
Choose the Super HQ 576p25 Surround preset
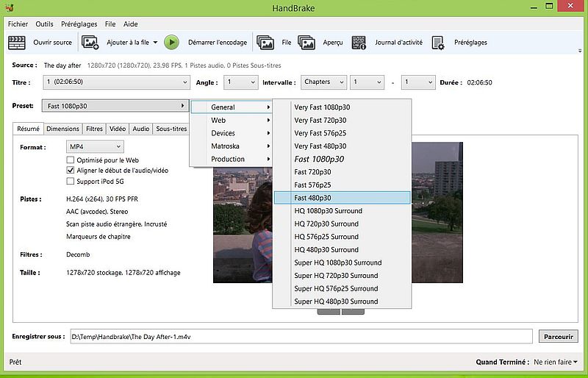[342, 289]
